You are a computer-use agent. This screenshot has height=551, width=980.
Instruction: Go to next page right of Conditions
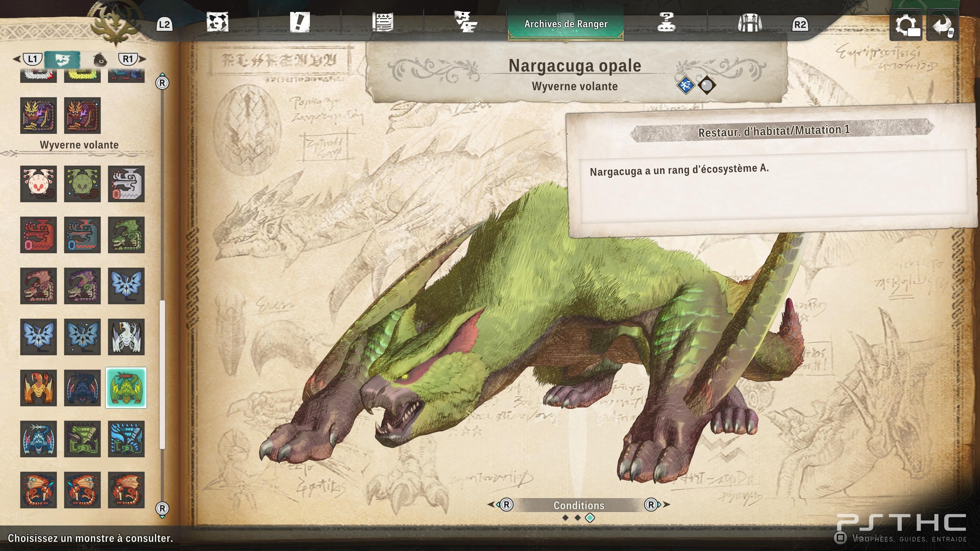[x=657, y=505]
